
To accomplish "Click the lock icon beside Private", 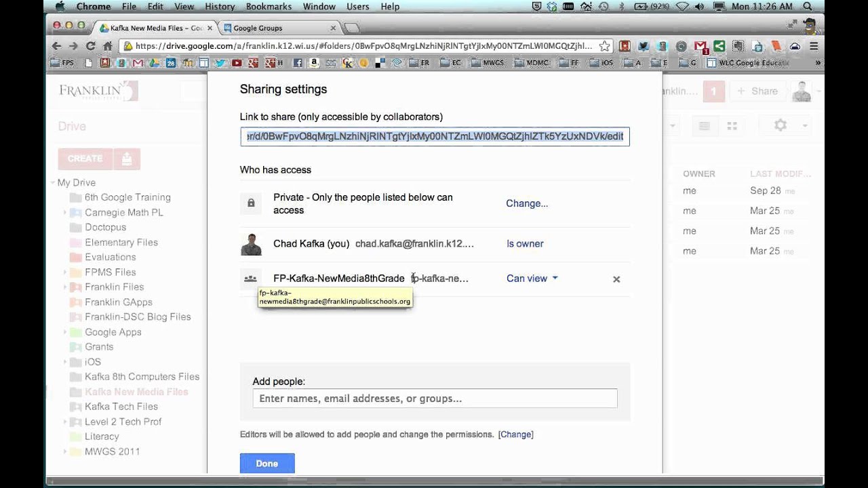I will 251,203.
